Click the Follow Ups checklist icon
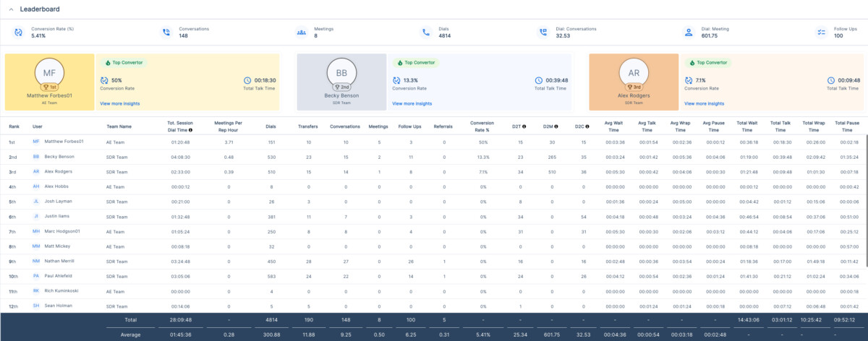The image size is (868, 341). point(820,32)
